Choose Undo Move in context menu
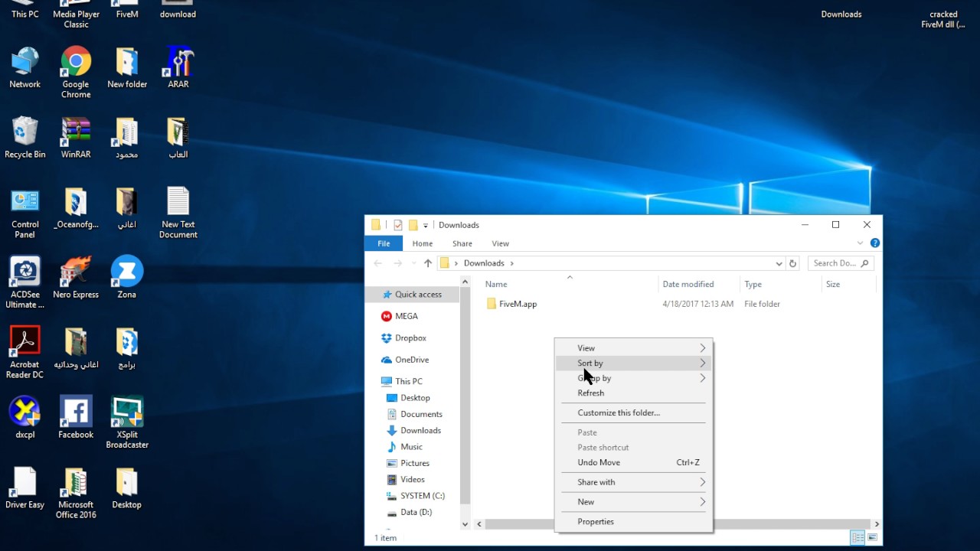 (x=633, y=462)
